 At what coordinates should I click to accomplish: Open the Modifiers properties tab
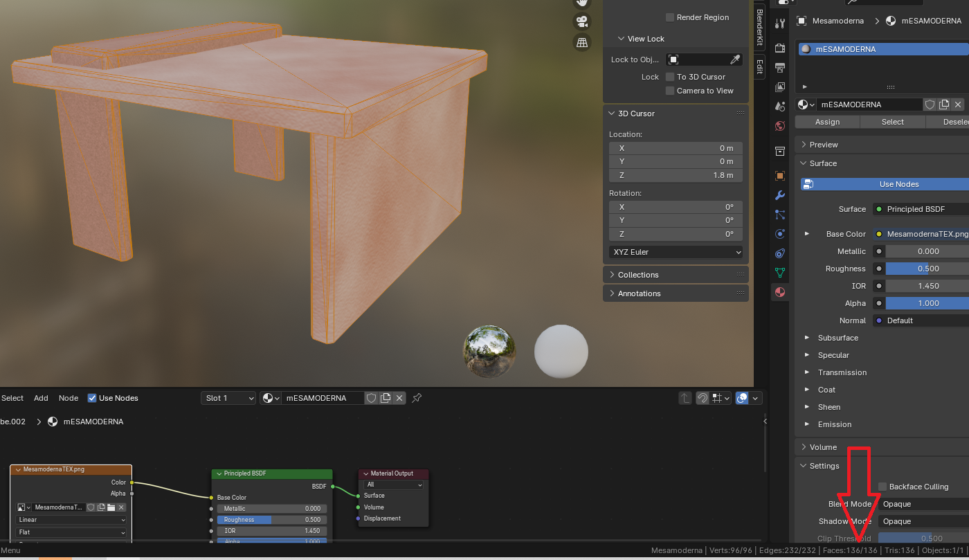click(x=780, y=195)
